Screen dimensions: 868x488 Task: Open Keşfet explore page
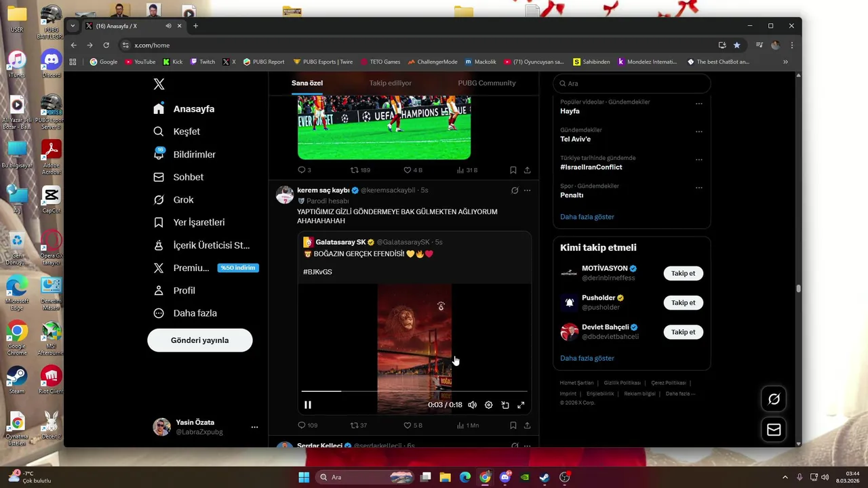pyautogui.click(x=176, y=131)
